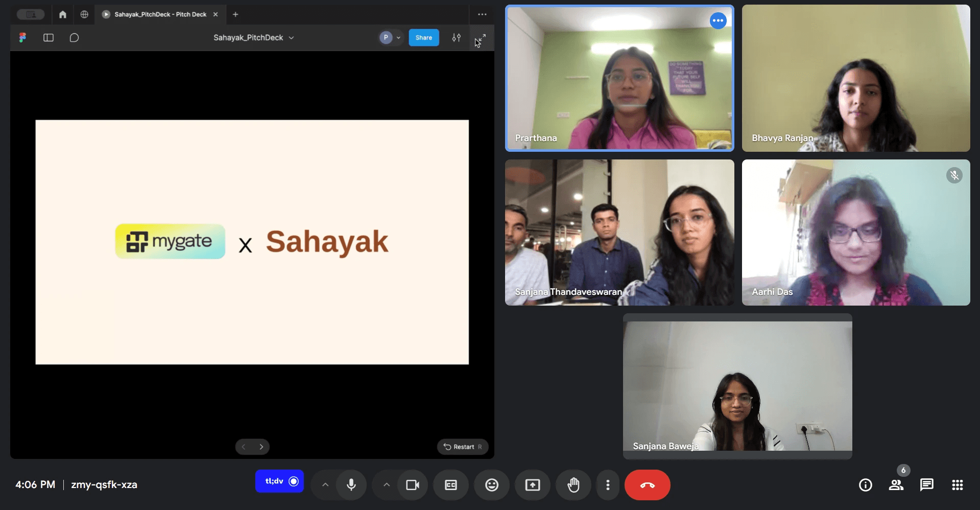980x510 pixels.
Task: Open the chat panel
Action: tap(927, 485)
